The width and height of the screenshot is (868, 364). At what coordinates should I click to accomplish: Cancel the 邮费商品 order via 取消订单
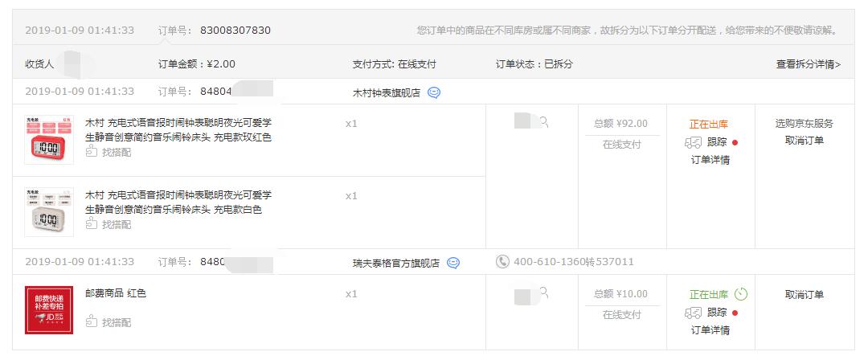pyautogui.click(x=805, y=295)
